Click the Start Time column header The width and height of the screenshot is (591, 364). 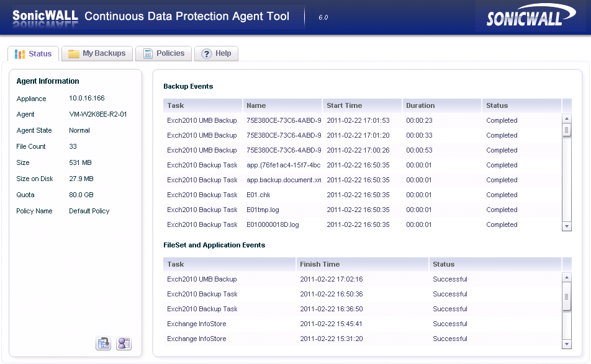tap(362, 106)
